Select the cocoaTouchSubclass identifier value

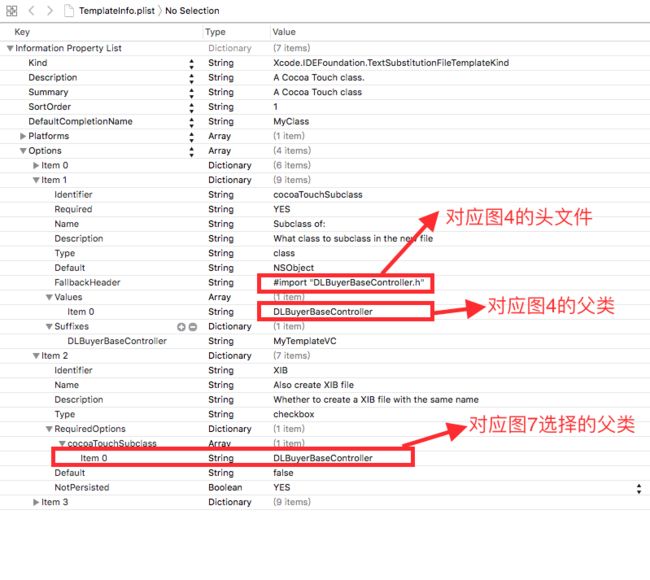pos(318,195)
